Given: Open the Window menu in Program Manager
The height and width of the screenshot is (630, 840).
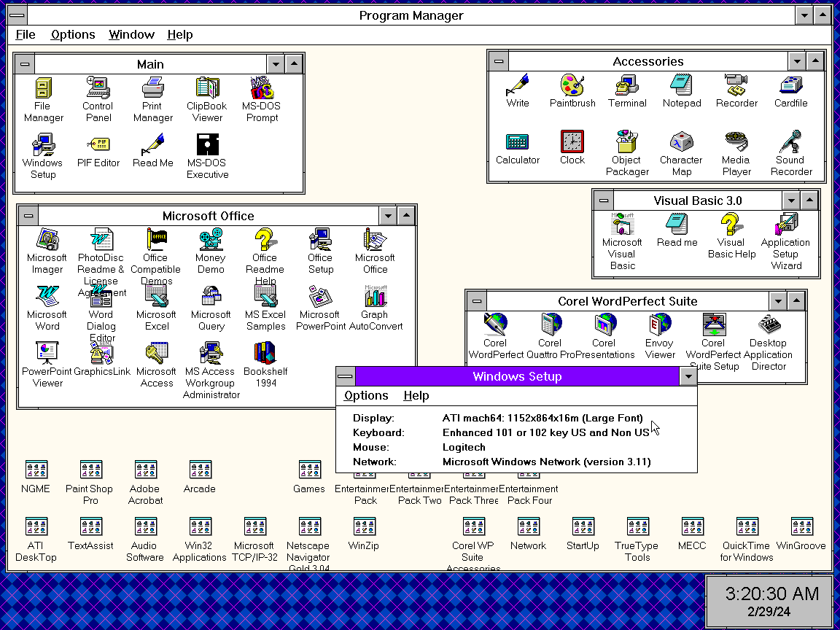Looking at the screenshot, I should (131, 35).
